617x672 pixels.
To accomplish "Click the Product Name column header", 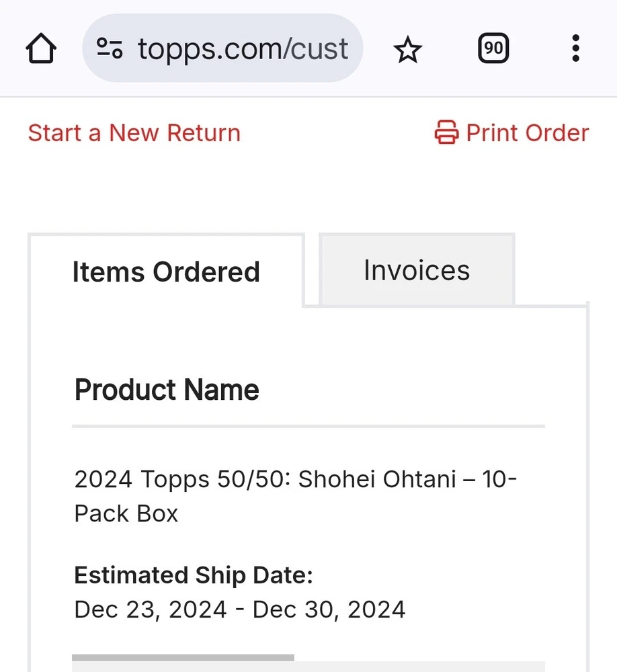I will 167,390.
